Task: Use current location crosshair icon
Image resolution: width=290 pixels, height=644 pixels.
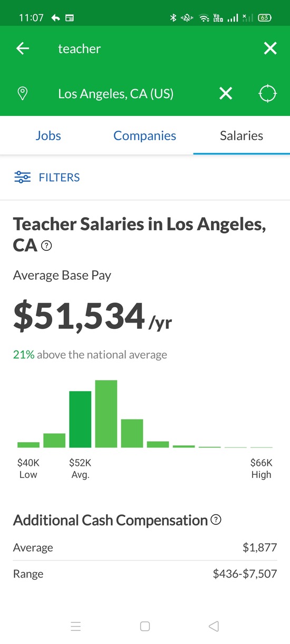Action: (x=268, y=94)
